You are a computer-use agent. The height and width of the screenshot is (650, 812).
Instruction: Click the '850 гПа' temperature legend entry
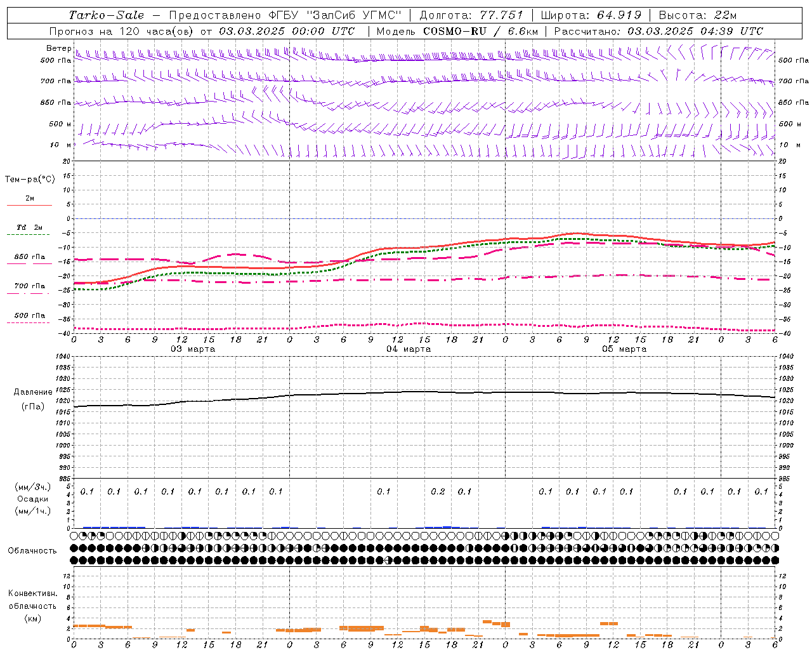tap(30, 257)
